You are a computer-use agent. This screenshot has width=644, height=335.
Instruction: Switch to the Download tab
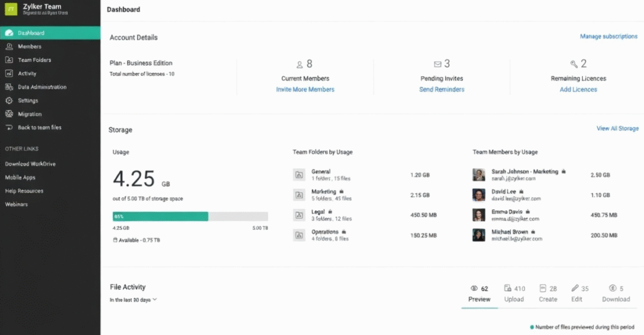pyautogui.click(x=616, y=294)
